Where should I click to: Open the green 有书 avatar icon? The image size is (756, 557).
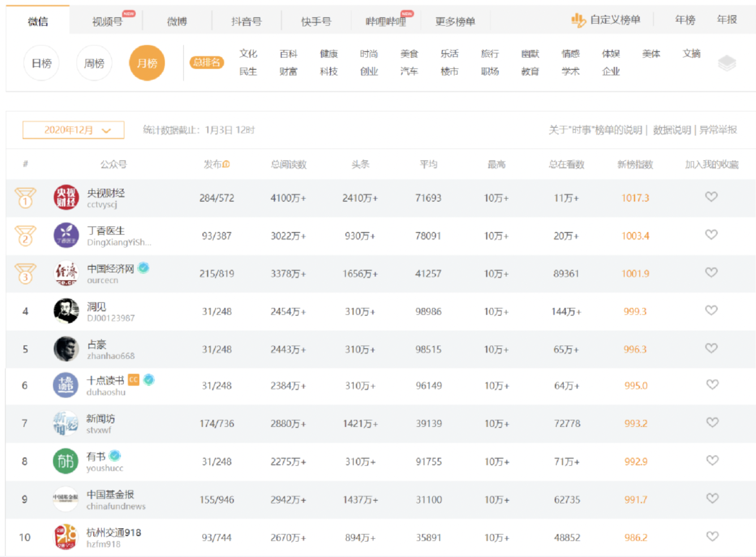tap(66, 461)
